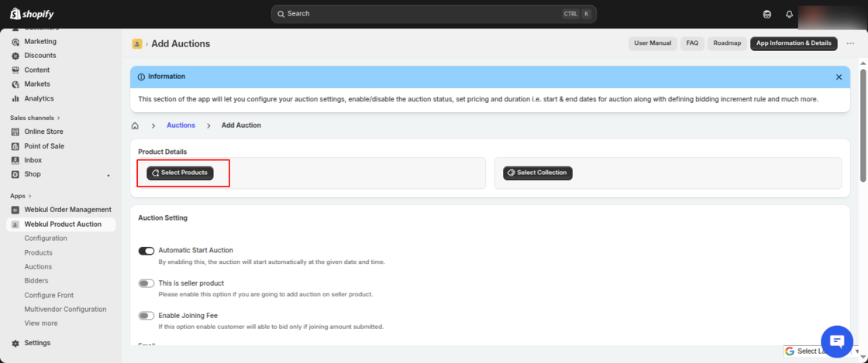
Task: Click View more in app submenu
Action: tap(41, 324)
